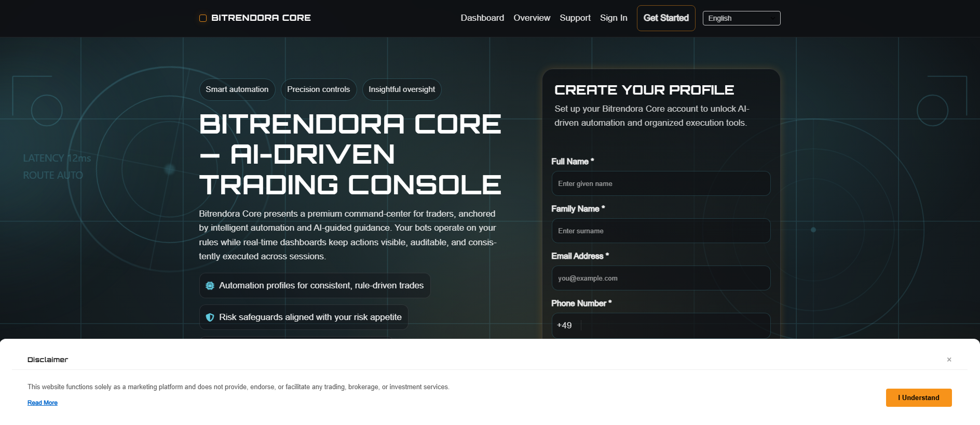980x425 pixels.
Task: Confirm with the I Understand button
Action: click(x=919, y=398)
